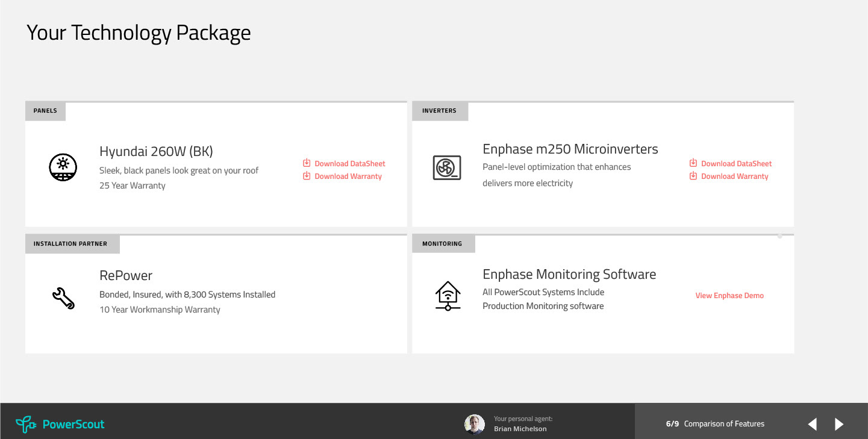Download Enphase microinverter DataSheet
The width and height of the screenshot is (868, 439).
[x=736, y=163]
